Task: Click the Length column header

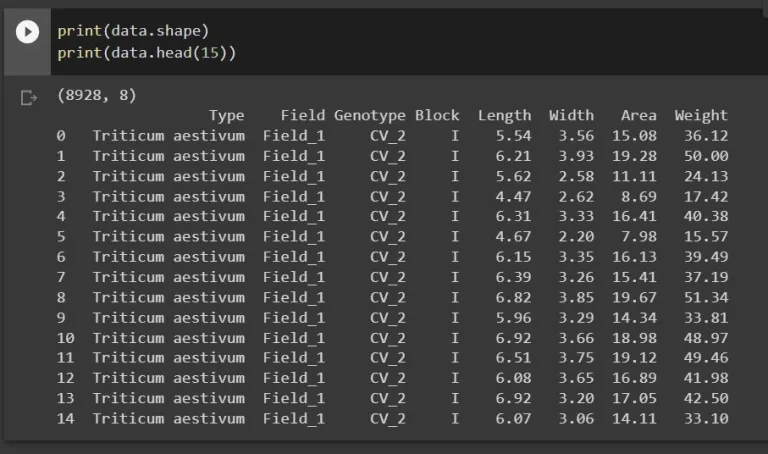Action: [504, 116]
